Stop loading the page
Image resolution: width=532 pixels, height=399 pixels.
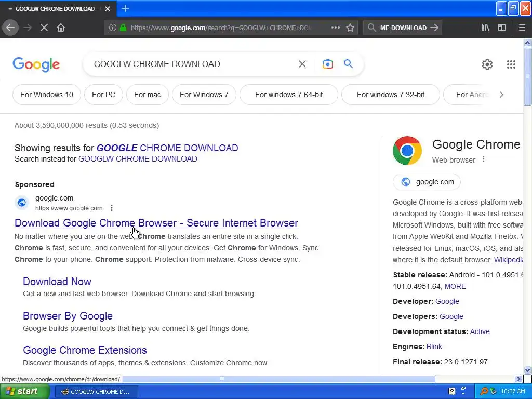44,28
